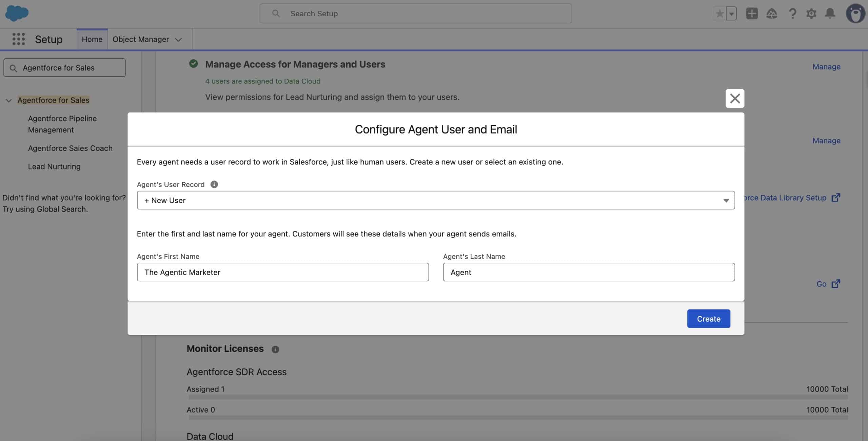
Task: Open the Object Manager tab chevron menu
Action: (178, 40)
